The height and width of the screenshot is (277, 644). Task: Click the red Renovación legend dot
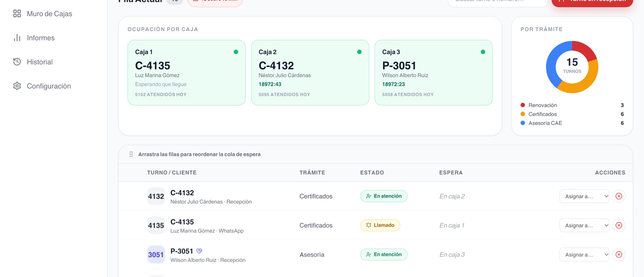[x=523, y=105]
